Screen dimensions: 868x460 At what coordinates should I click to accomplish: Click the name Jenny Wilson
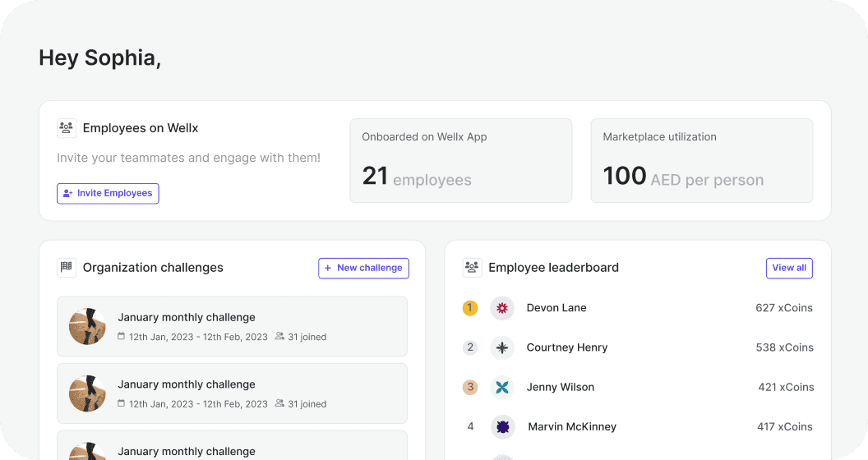(561, 388)
